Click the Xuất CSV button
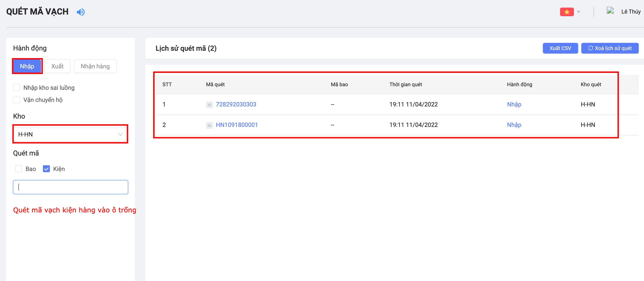 coord(560,48)
